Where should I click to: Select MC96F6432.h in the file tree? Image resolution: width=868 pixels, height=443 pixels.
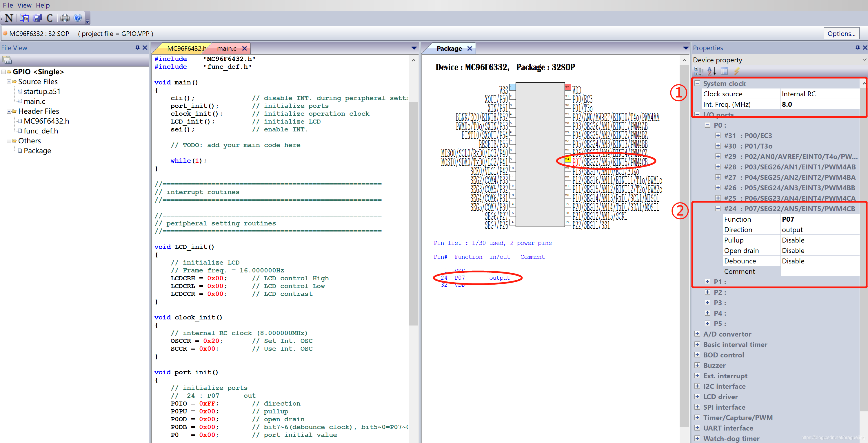pos(46,121)
